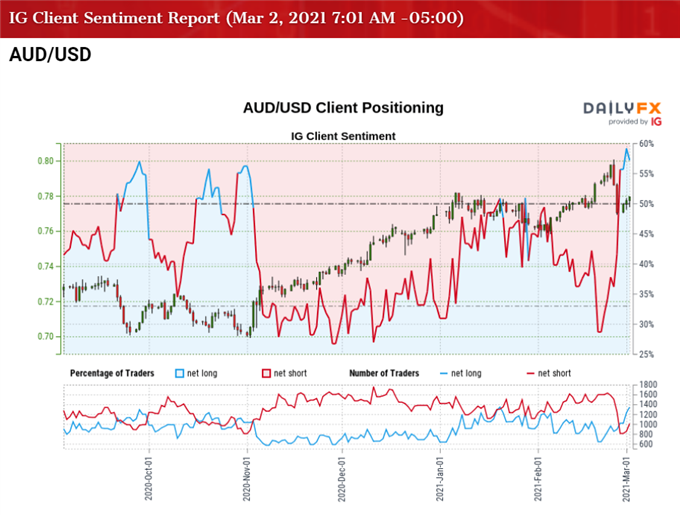Click the IG Client Sentiment Report banner title
Image resolution: width=680 pixels, height=515 pixels.
pyautogui.click(x=236, y=18)
